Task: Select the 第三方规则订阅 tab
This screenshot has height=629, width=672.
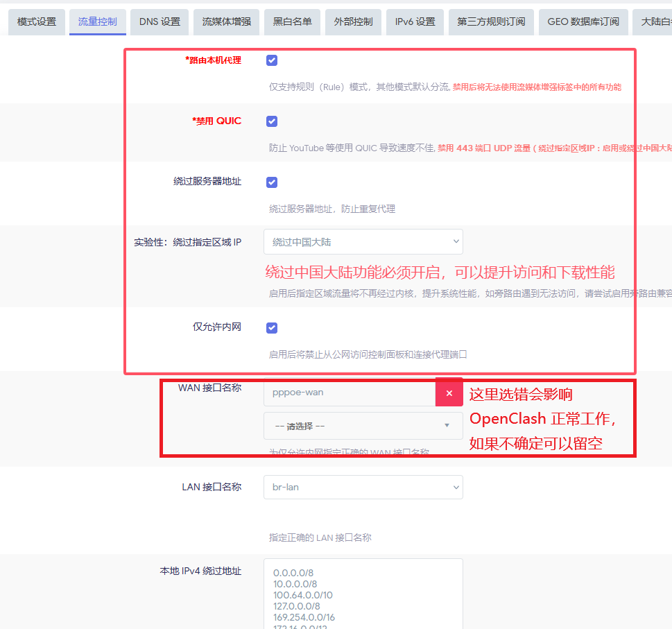Action: (x=490, y=21)
